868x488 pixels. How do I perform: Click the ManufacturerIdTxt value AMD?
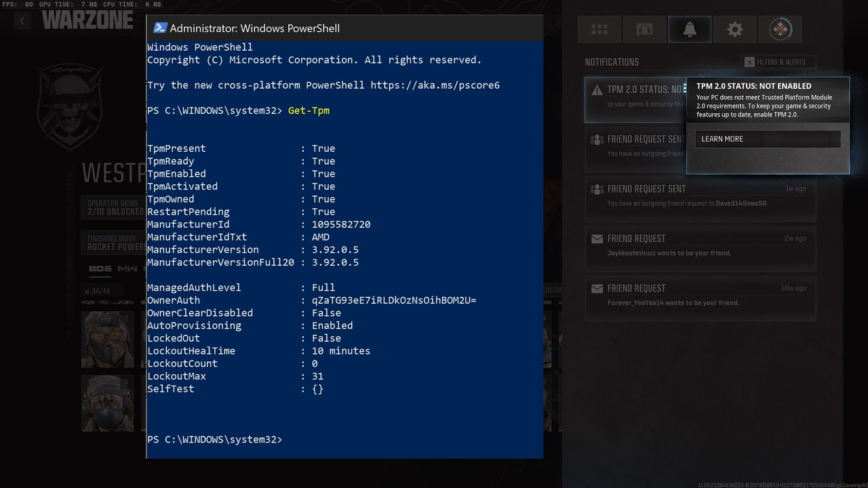point(321,237)
